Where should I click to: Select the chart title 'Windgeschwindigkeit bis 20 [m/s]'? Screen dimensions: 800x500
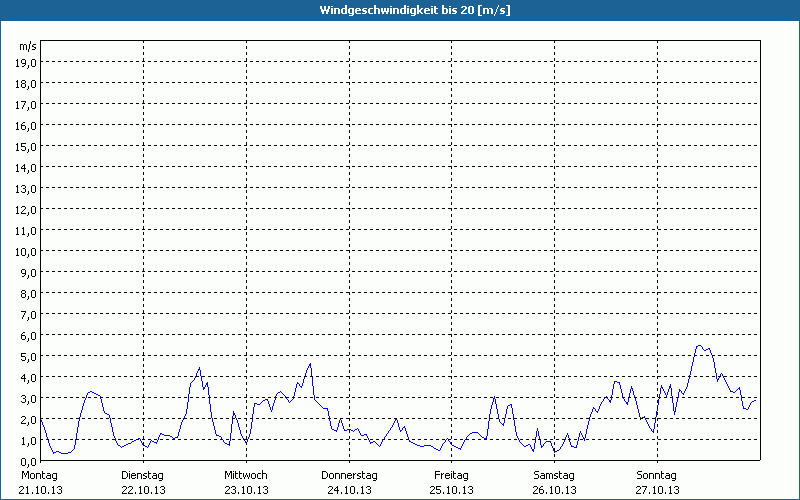pos(415,10)
